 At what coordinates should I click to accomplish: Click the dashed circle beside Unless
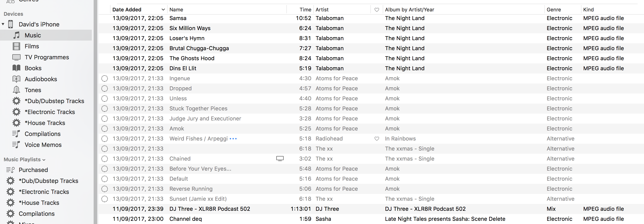[105, 98]
